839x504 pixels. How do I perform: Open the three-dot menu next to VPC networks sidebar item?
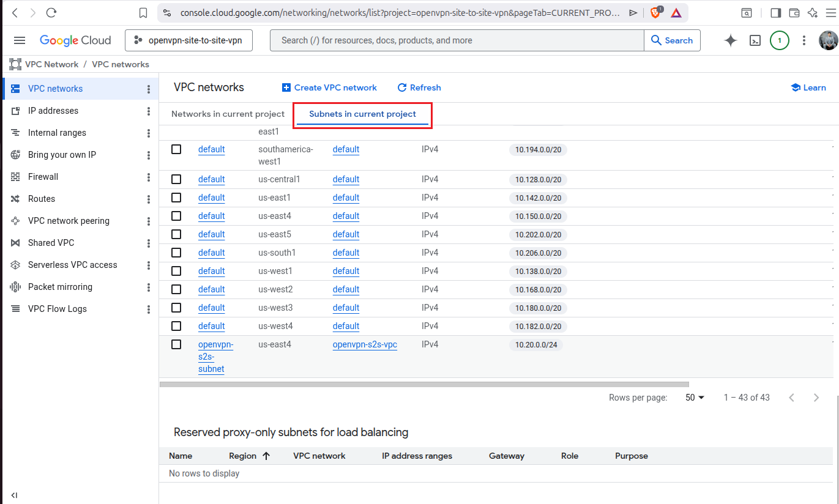point(149,89)
